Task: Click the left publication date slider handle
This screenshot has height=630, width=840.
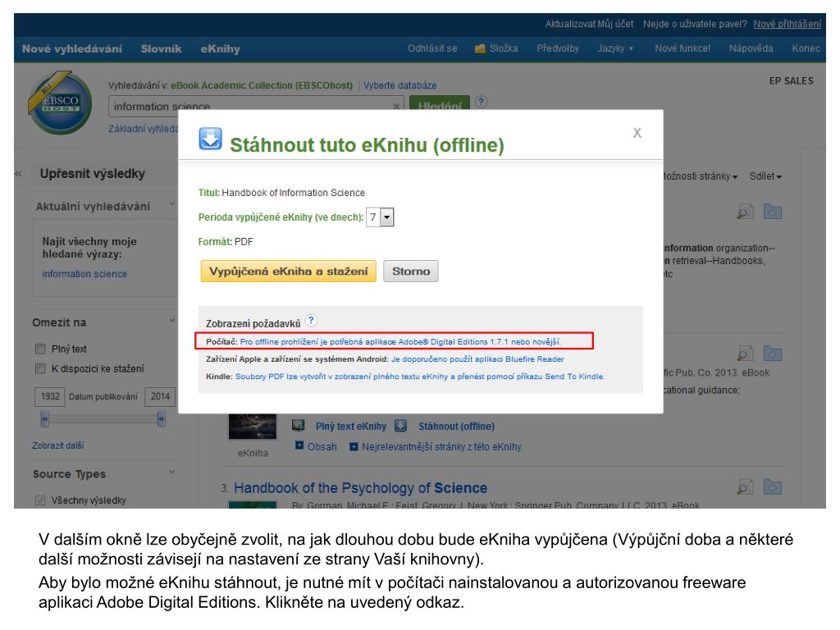Action: 44,418
